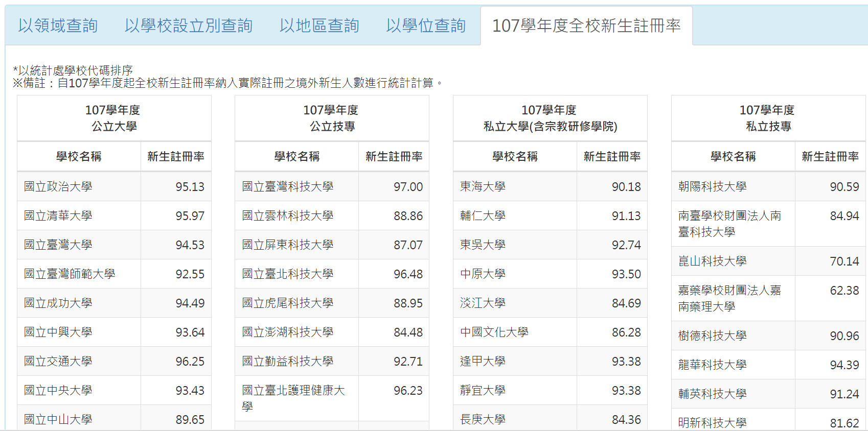Select 國立澎湖科技大學 row
This screenshot has width=868, height=431.
[x=332, y=332]
